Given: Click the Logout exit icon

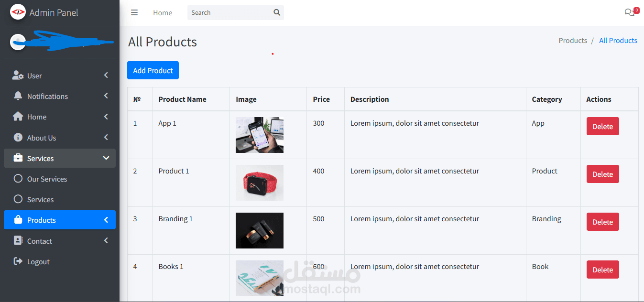Looking at the screenshot, I should [x=18, y=261].
